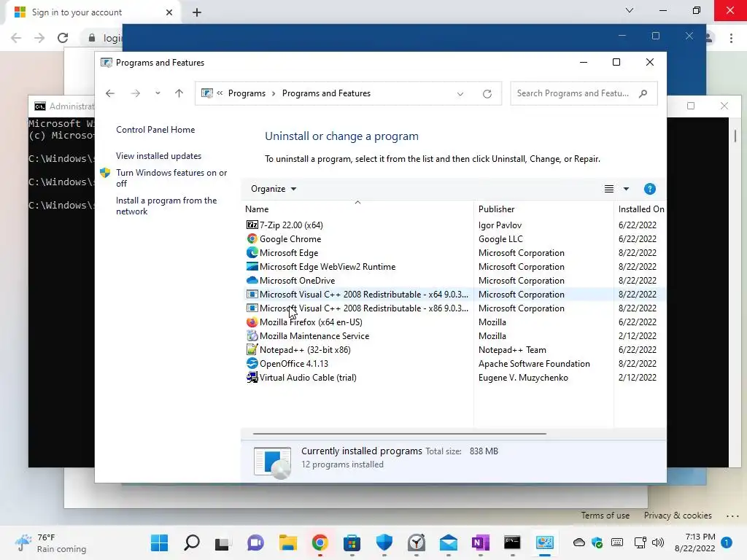Open taskbar Search

point(192,542)
